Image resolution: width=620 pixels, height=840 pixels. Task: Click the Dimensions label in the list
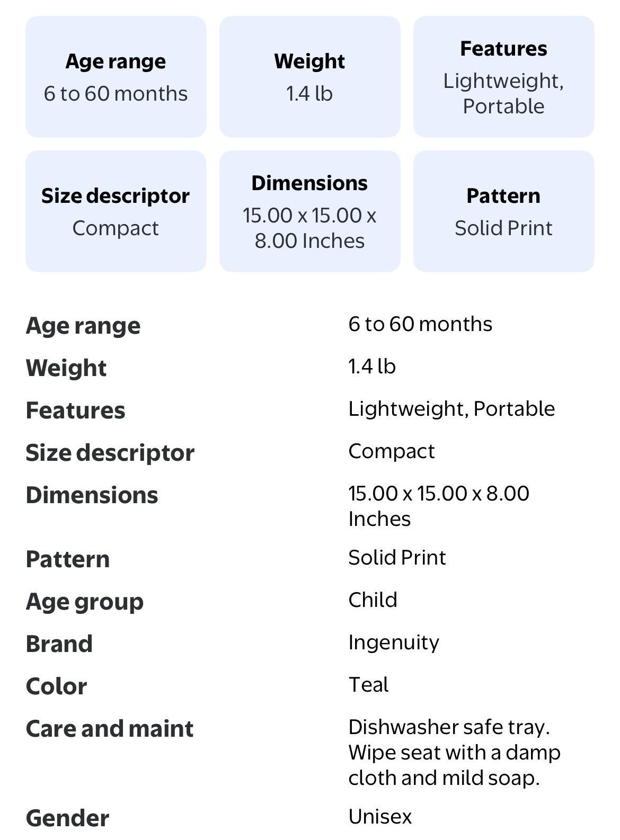click(x=92, y=495)
